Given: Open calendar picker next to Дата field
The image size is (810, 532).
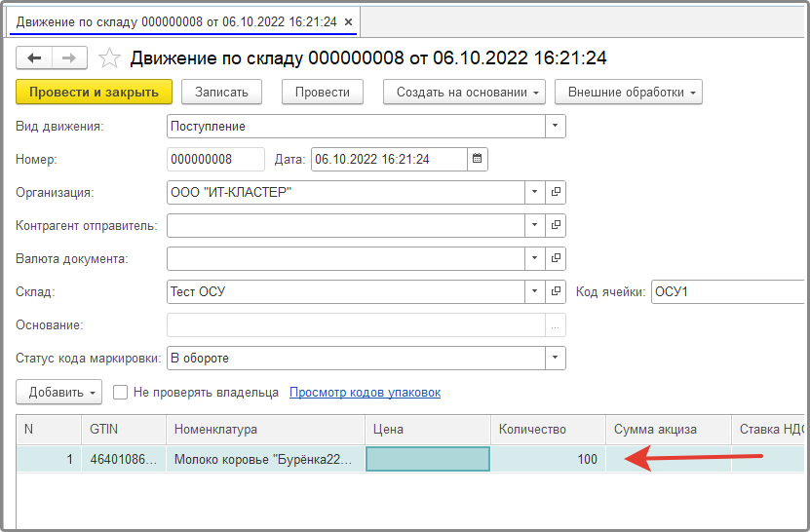Looking at the screenshot, I should [478, 159].
